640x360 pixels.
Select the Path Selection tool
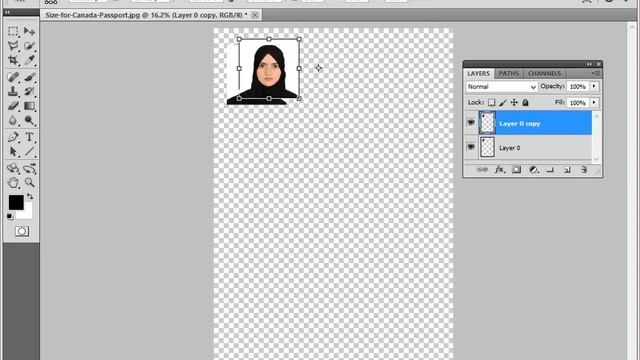(13, 151)
